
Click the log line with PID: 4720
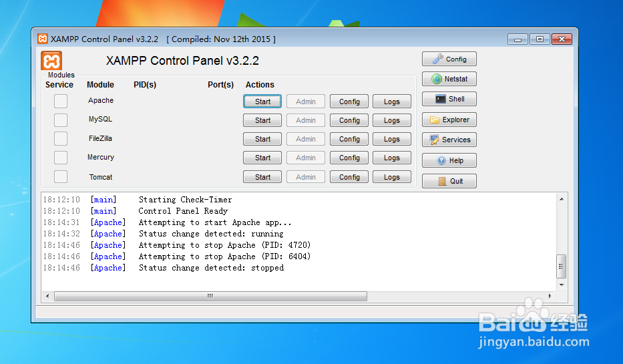click(x=224, y=245)
